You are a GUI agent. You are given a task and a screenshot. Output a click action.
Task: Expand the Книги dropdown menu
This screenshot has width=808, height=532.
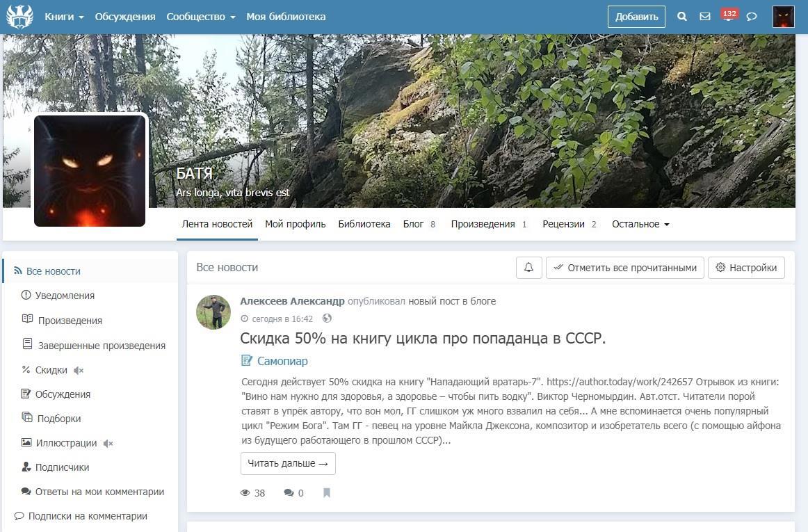(64, 17)
